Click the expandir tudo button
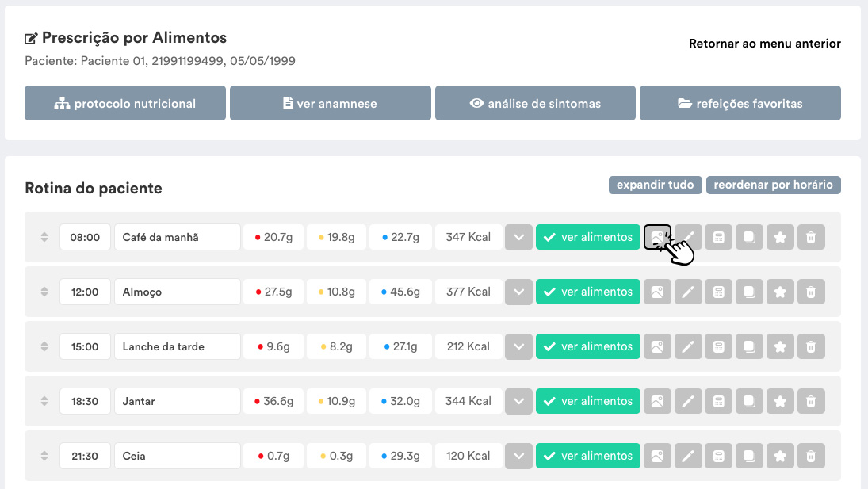868x489 pixels. tap(656, 185)
